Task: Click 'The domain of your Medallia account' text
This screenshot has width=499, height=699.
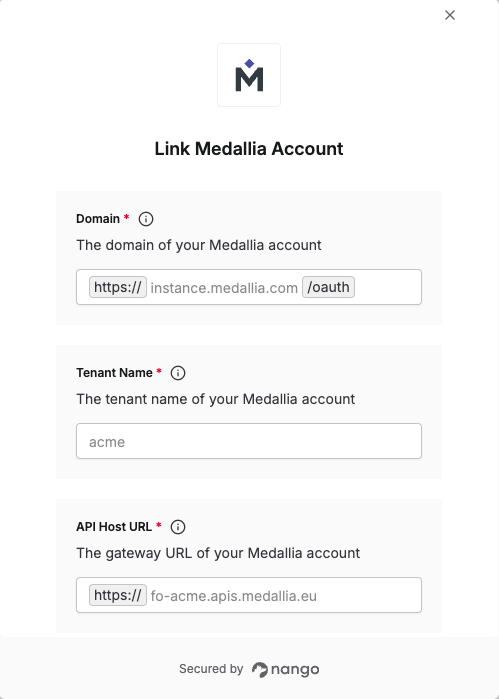Action: 199,245
